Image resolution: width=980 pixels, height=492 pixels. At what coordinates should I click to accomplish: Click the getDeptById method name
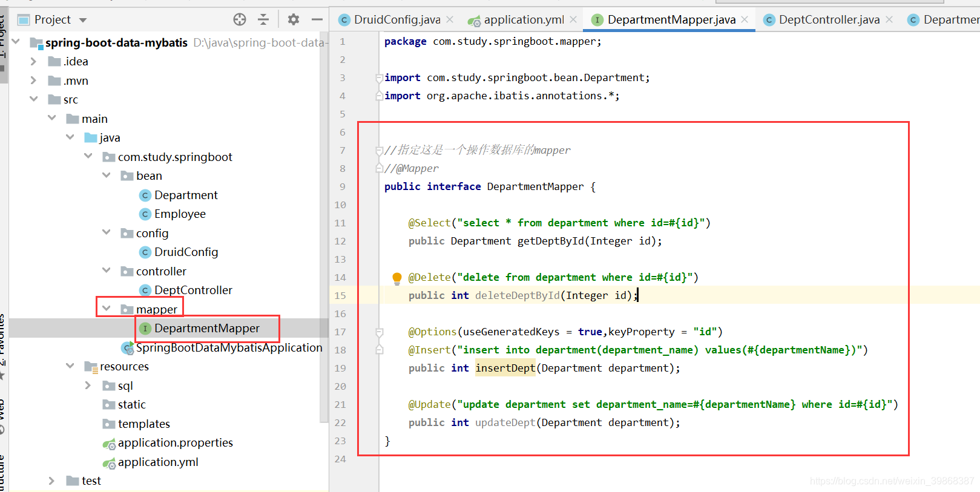551,241
